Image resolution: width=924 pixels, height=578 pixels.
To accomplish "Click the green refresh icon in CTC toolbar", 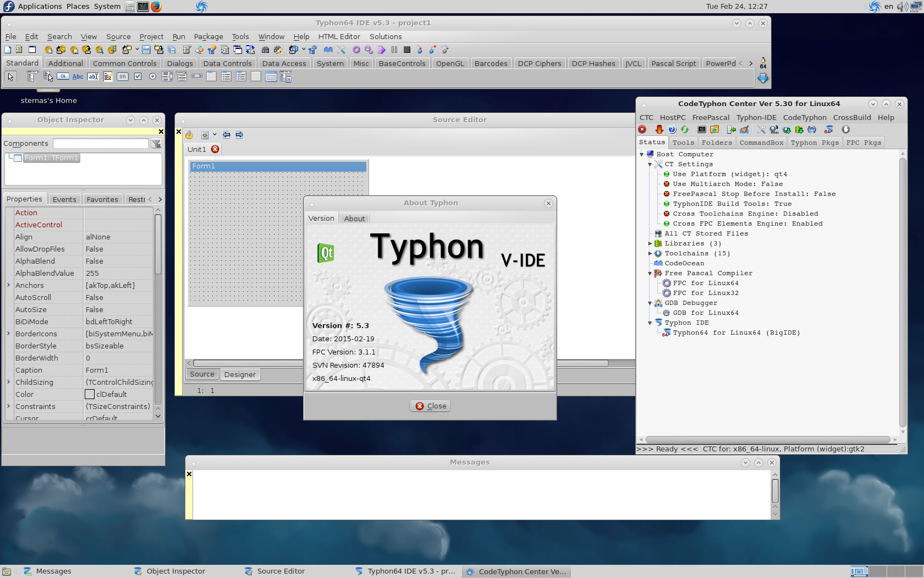I will pyautogui.click(x=685, y=129).
